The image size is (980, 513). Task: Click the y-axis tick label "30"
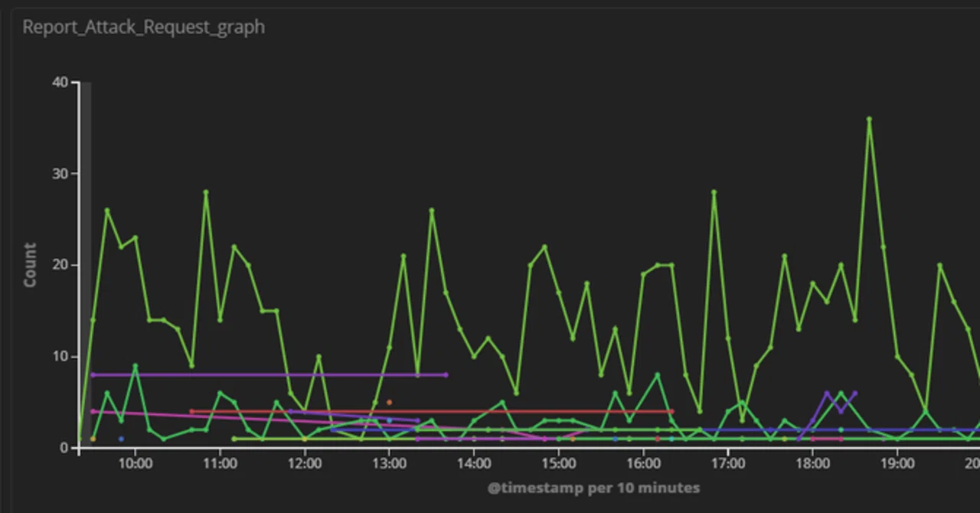point(60,174)
